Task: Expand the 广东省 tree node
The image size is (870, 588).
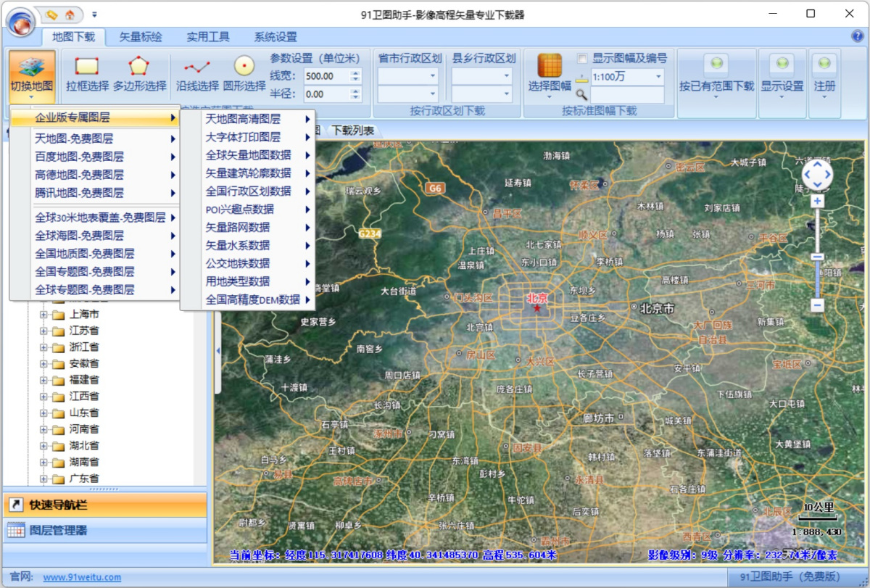Action: point(43,479)
